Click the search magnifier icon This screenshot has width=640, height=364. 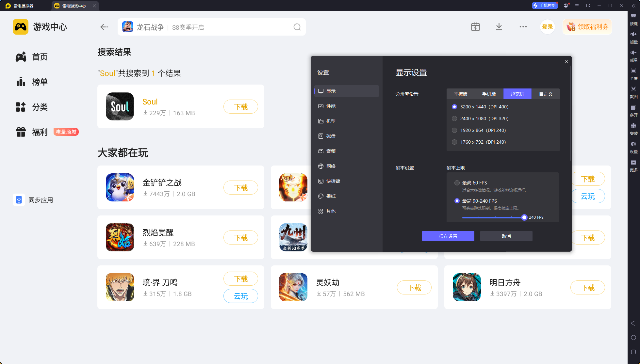(297, 27)
